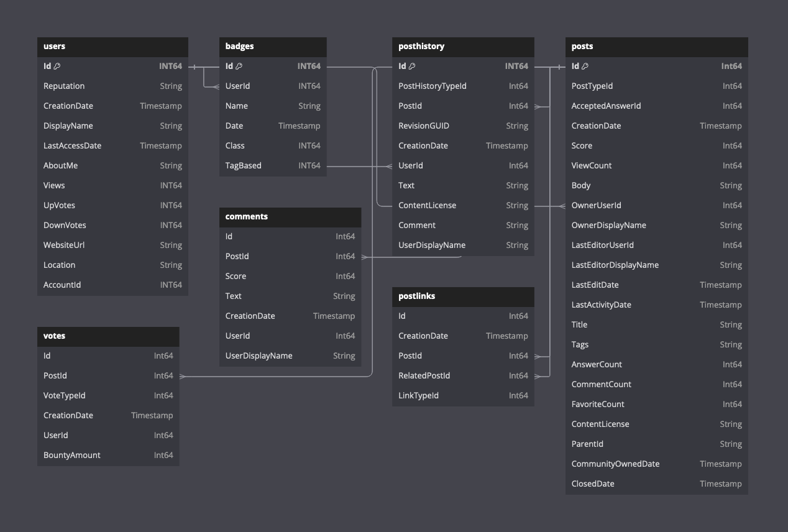Click the VoteTypeId row in votes

click(x=108, y=395)
